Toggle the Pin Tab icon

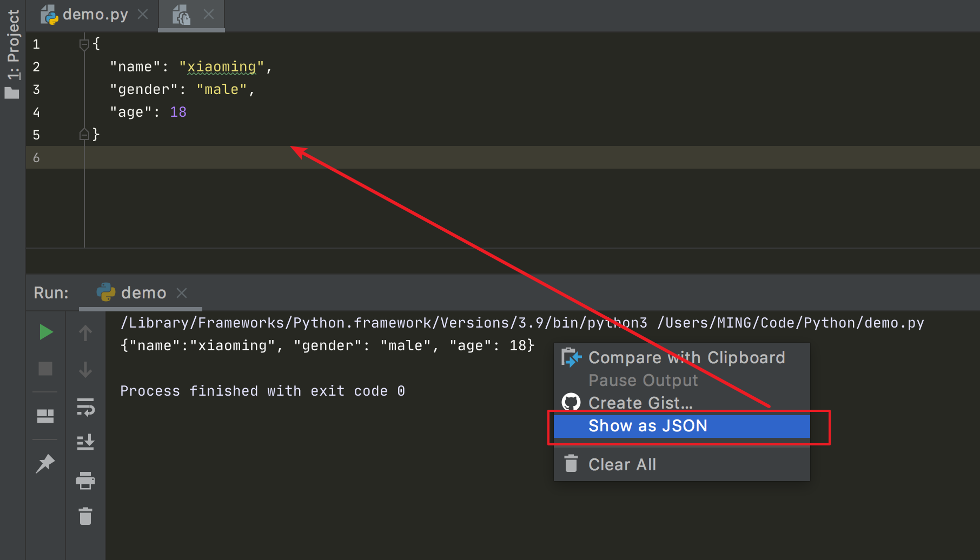(x=45, y=463)
